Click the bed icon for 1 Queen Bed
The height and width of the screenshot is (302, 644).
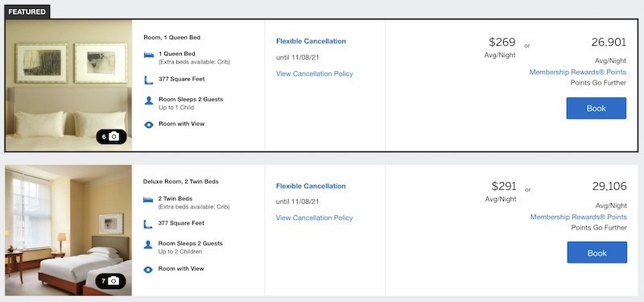[x=149, y=55]
